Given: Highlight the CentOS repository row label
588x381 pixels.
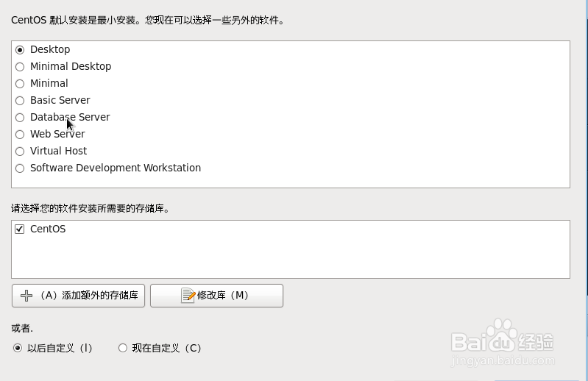Looking at the screenshot, I should [x=48, y=229].
